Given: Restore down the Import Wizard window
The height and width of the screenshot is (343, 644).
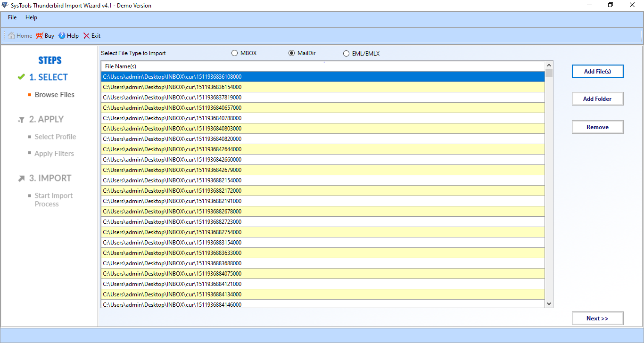Looking at the screenshot, I should [611, 5].
